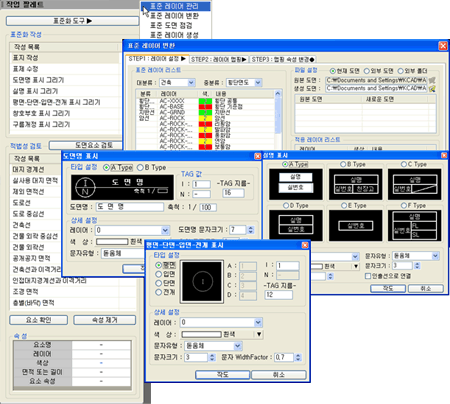Click the color cell for layer AC-GRND

pos(205,112)
